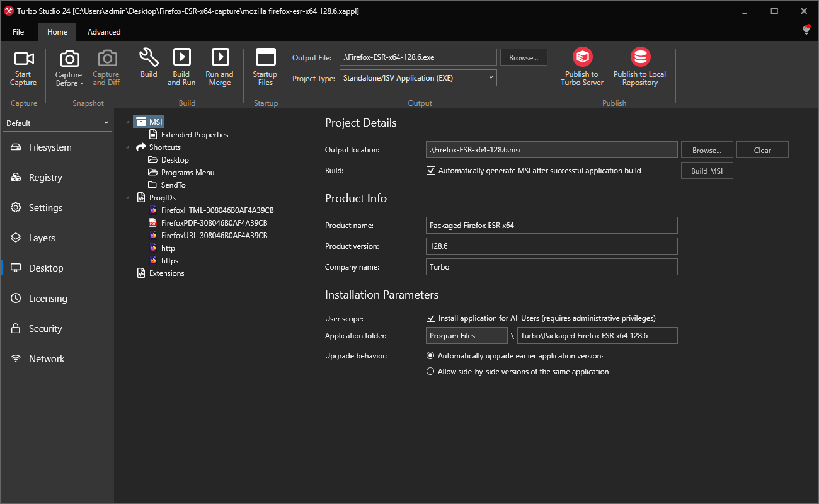
Task: Open the Network sidebar panel
Action: click(46, 358)
